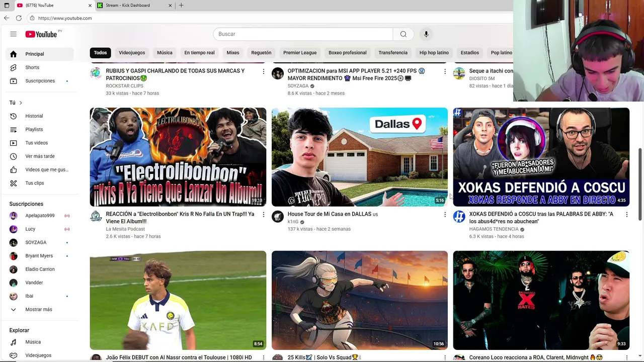This screenshot has height=362, width=644.
Task: Open House Tour de Mi Casa title
Action: (x=333, y=214)
